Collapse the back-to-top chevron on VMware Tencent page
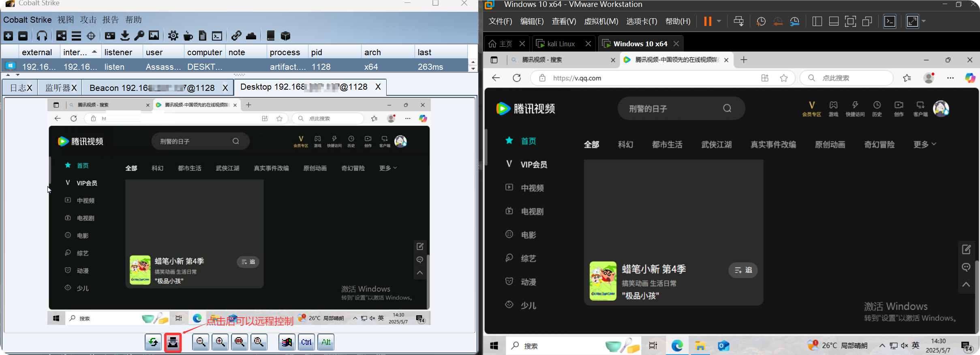 pos(966,284)
